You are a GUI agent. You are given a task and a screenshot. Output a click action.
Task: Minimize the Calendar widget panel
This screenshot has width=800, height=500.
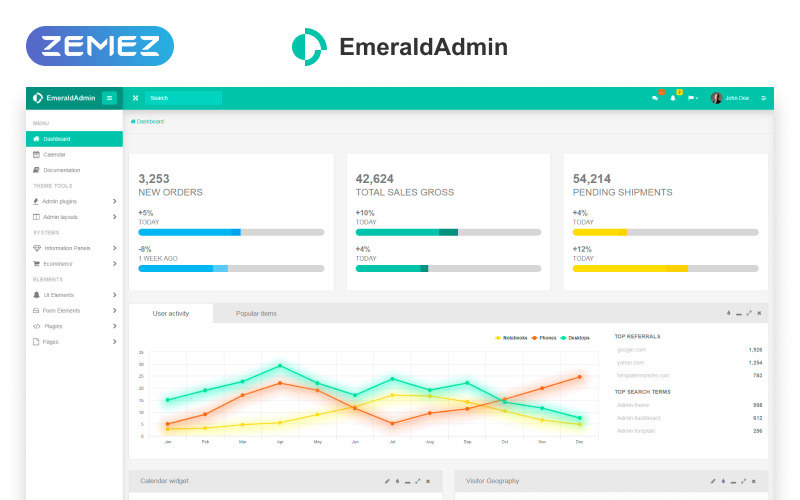click(408, 482)
